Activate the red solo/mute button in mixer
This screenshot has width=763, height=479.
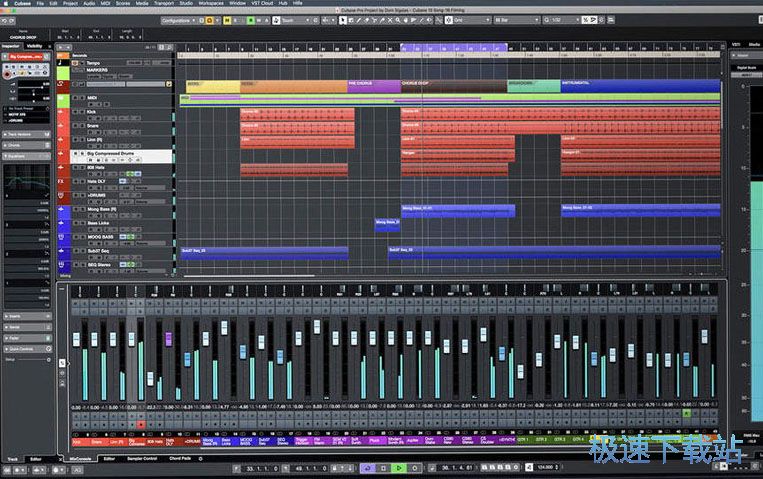(141, 424)
